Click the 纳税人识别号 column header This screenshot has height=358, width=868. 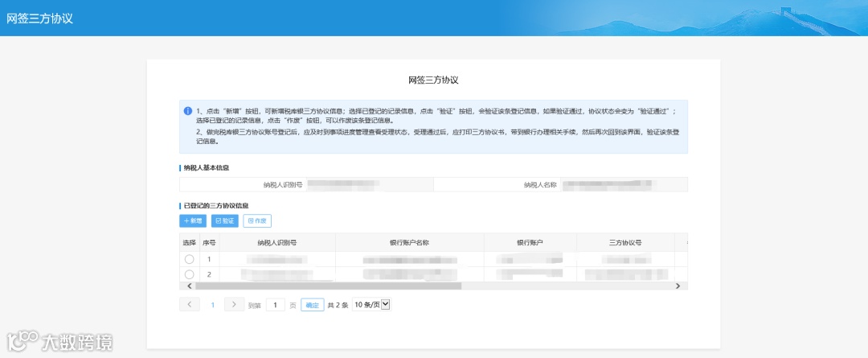(277, 243)
